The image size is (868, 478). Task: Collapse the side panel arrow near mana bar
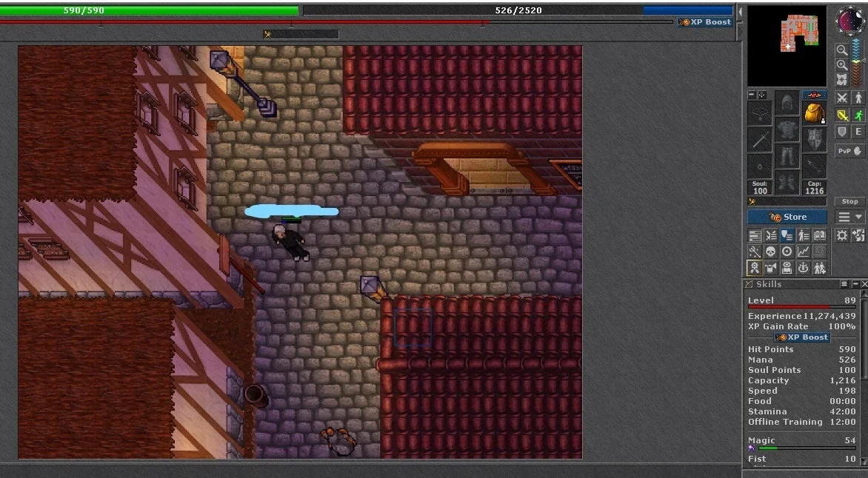coord(740,11)
